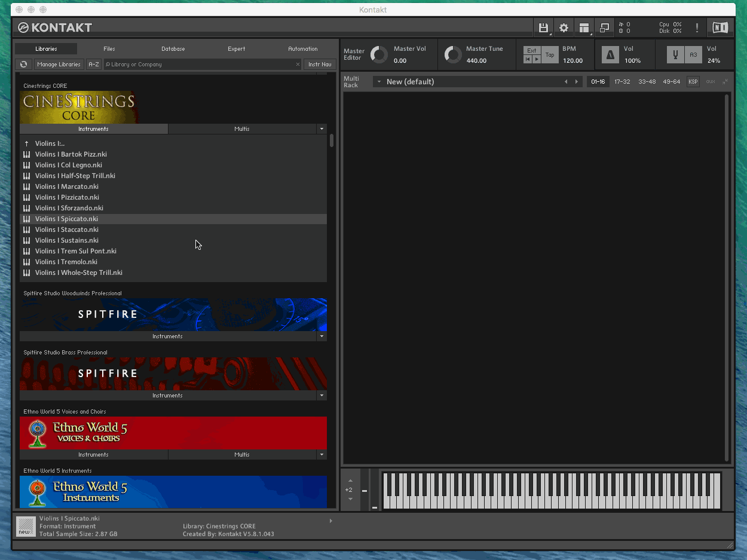The image size is (747, 560).
Task: Click instrument icon beside Violins I Staccato.nki
Action: [x=26, y=229]
